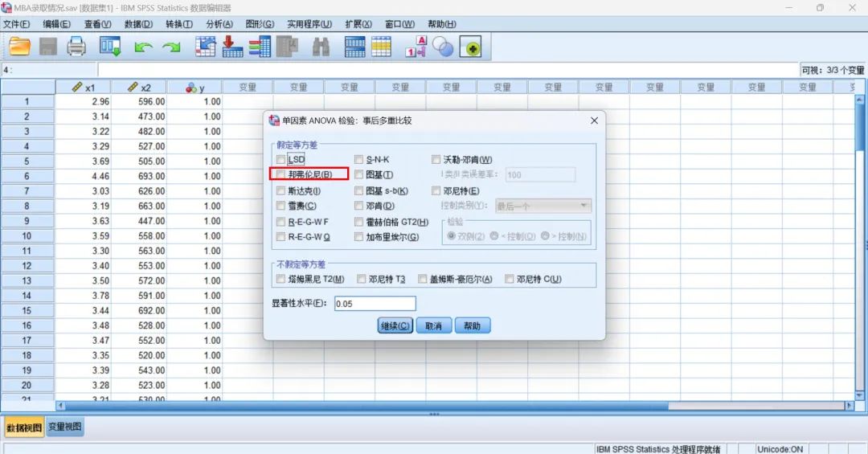Click the ruler scale icon beside x2

(133, 87)
